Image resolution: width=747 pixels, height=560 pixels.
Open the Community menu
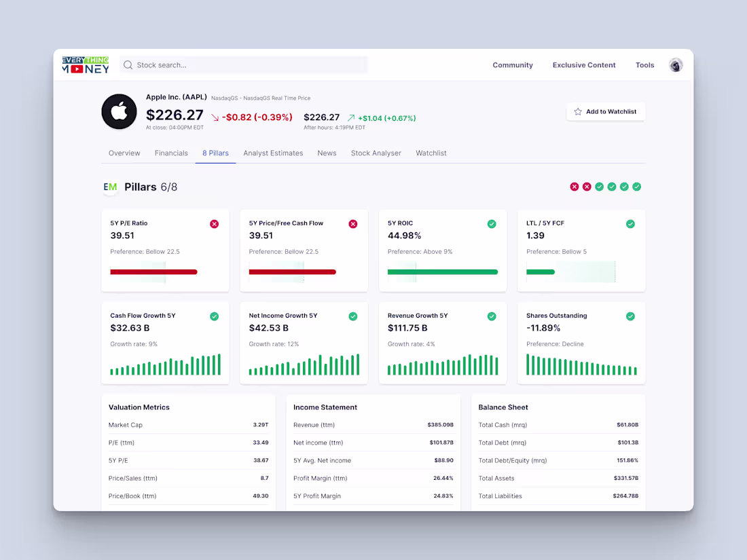[513, 65]
